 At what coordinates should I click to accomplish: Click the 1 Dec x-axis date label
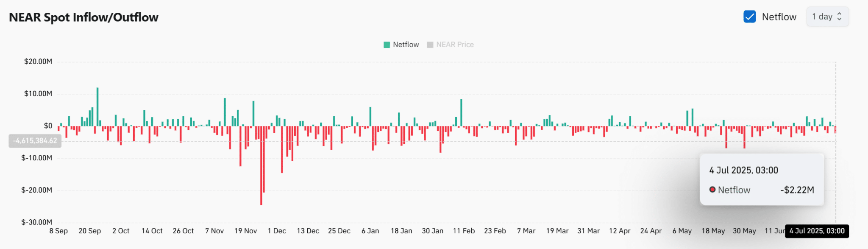(277, 231)
